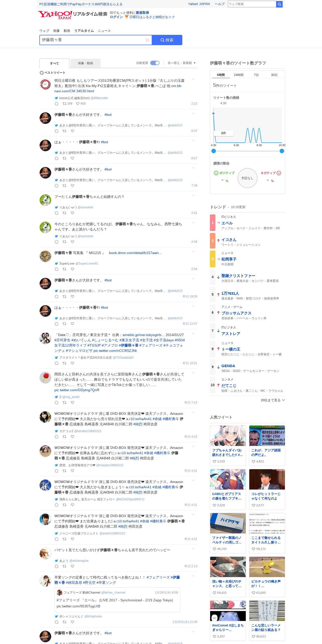
Task: Expand menu chevron on SuperLove tweet
Action: point(193,251)
